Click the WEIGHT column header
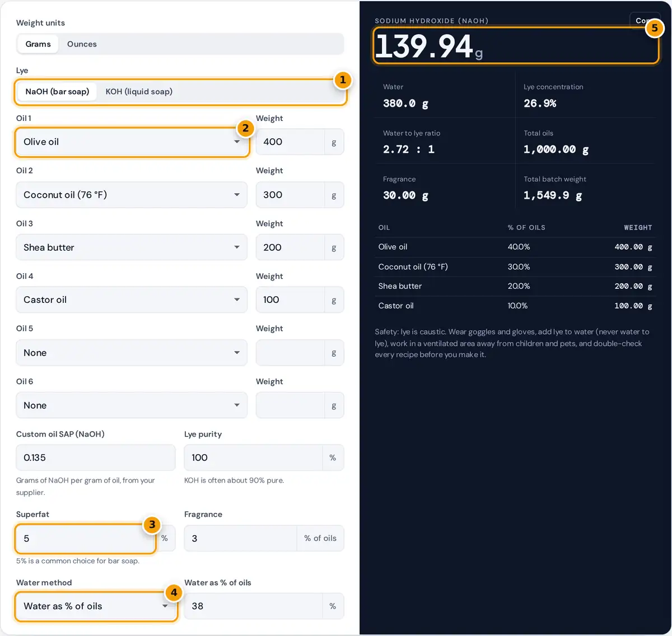 point(638,228)
